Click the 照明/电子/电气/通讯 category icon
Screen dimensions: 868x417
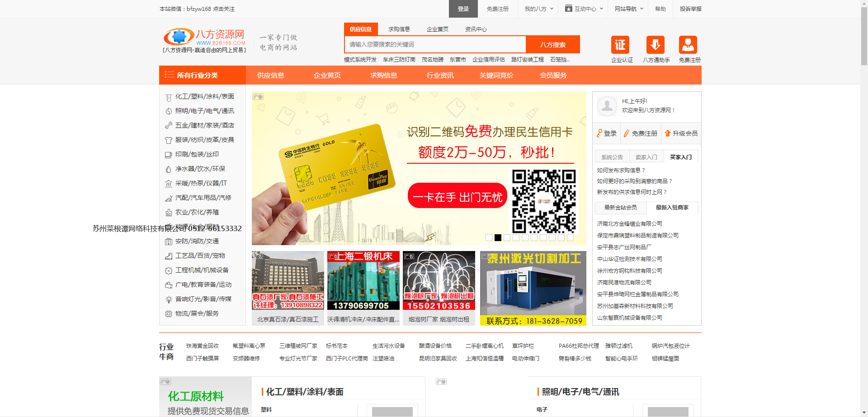(x=169, y=111)
